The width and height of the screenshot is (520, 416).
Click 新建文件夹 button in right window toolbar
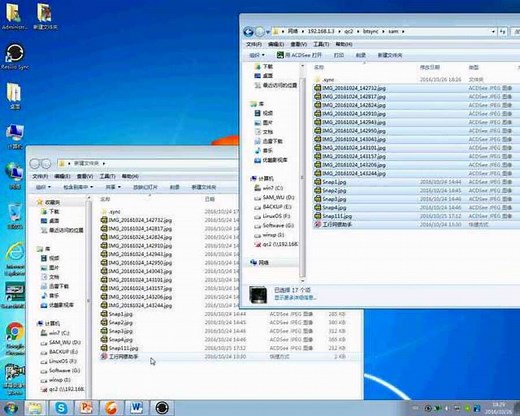390,55
